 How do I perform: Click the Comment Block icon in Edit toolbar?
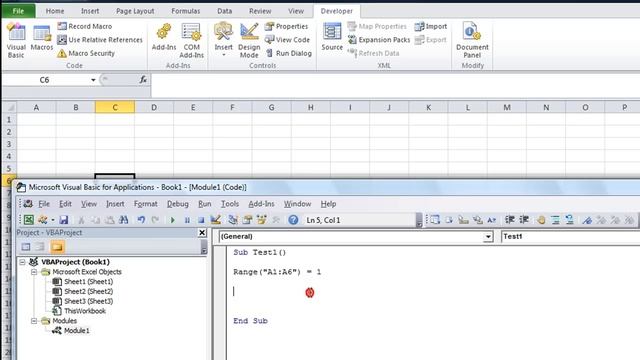pyautogui.click(x=556, y=220)
